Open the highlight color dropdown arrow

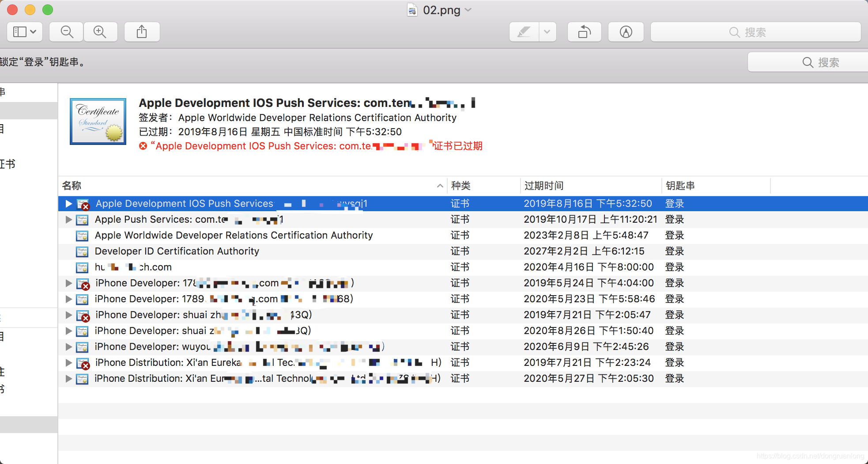pyautogui.click(x=547, y=32)
